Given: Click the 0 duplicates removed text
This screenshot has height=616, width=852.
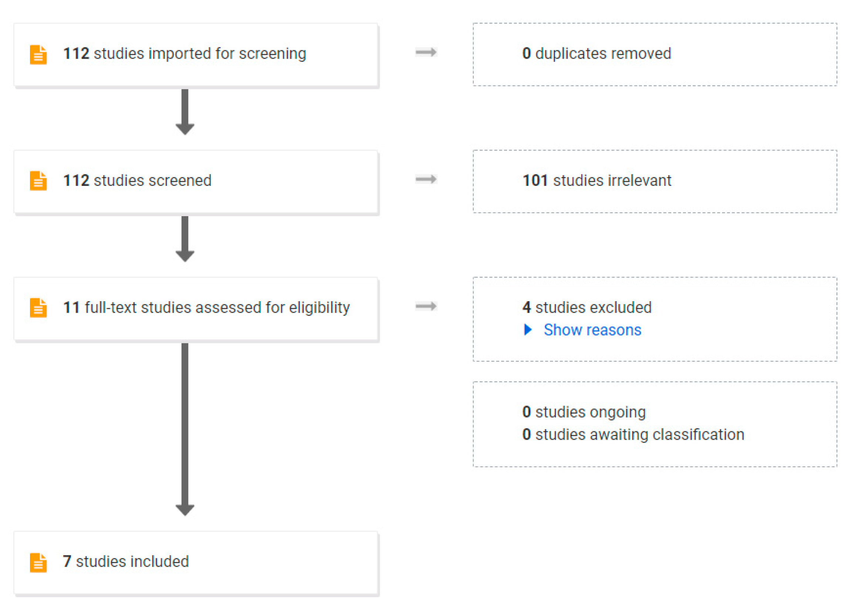Looking at the screenshot, I should point(596,54).
